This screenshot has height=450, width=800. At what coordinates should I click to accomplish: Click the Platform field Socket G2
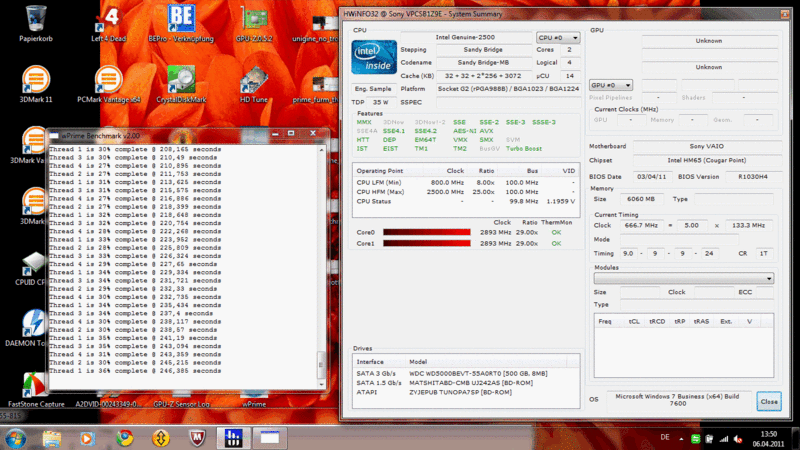508,89
